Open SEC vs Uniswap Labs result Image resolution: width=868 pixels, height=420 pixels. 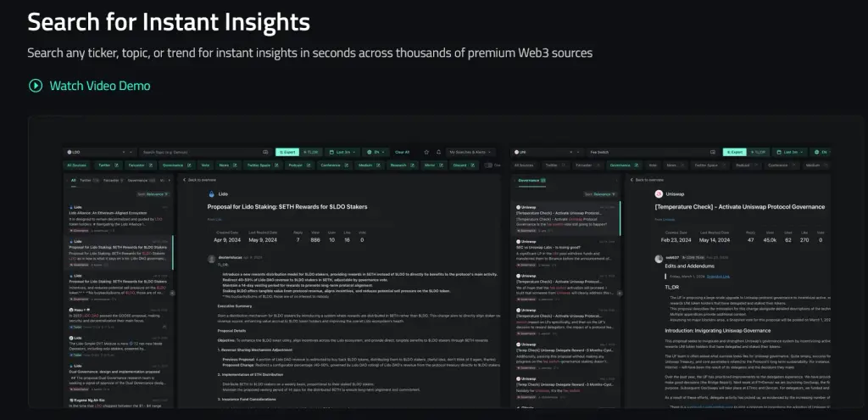[565, 253]
